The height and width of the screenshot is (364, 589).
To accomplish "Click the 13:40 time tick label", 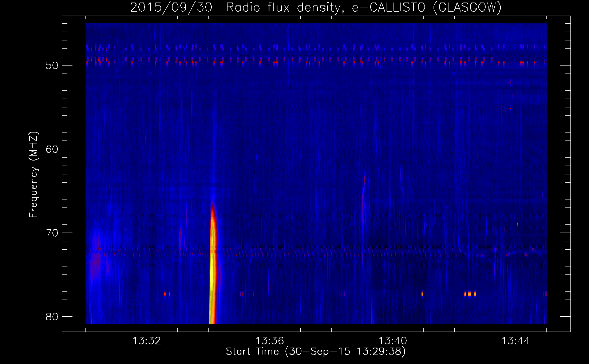I will click(x=393, y=341).
